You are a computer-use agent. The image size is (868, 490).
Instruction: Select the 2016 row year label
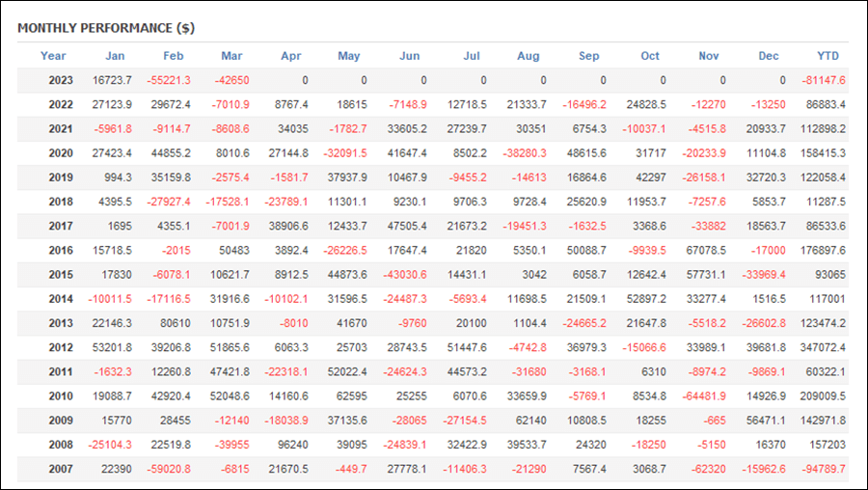(x=61, y=250)
